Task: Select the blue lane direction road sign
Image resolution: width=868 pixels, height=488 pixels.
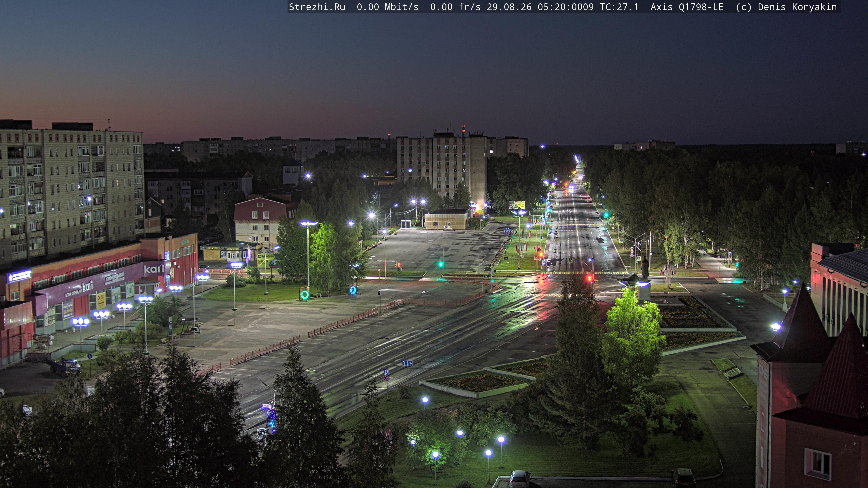Action: [x=407, y=363]
